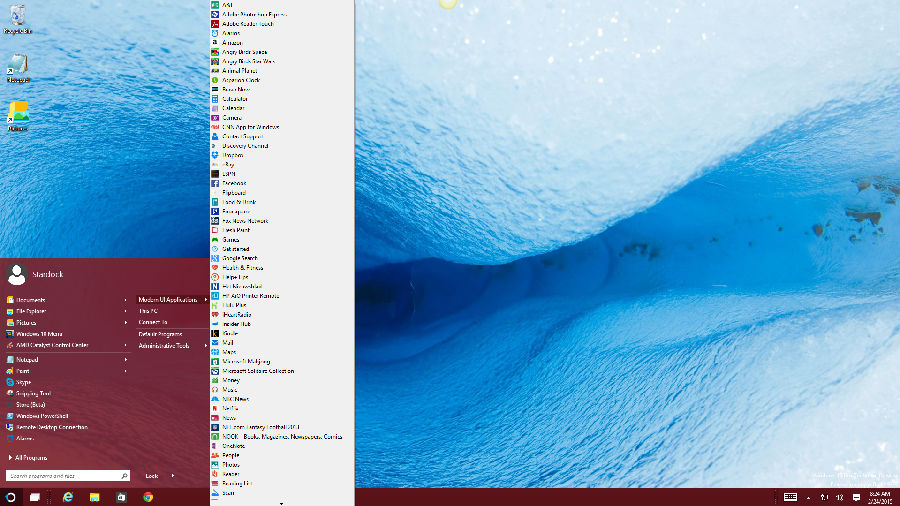The height and width of the screenshot is (506, 900).
Task: Click the Stardock user account picture
Action: 16,275
